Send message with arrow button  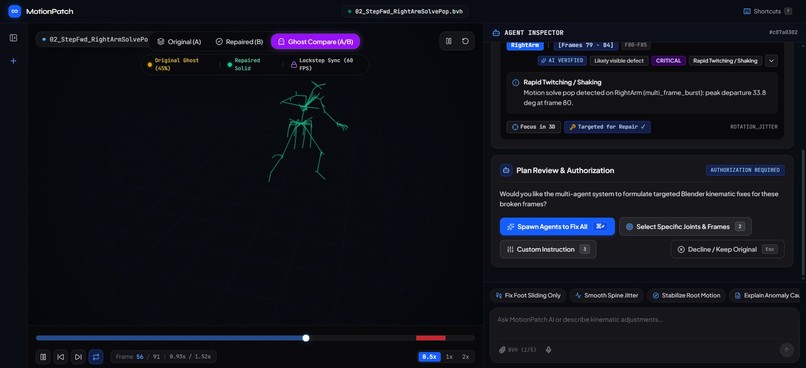click(786, 350)
